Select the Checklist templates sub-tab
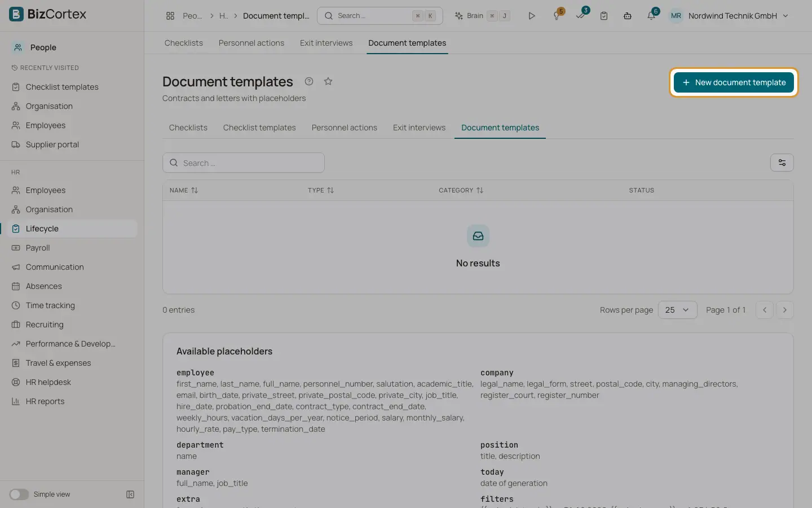The height and width of the screenshot is (508, 812). [259, 128]
